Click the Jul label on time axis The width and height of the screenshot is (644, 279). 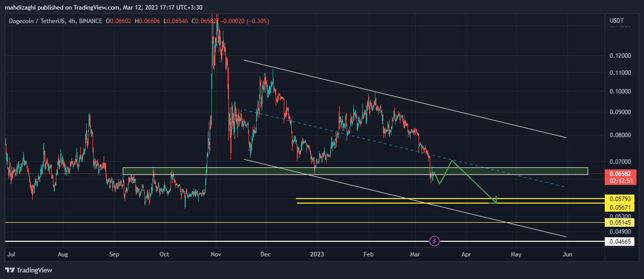[11, 254]
